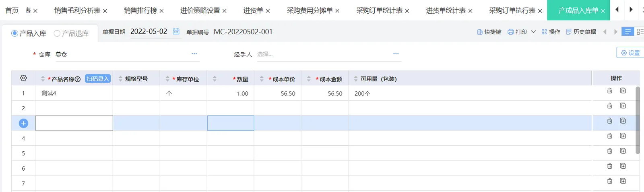Switch to the 进价策略设置 tab
The image size is (644, 192).
tap(200, 10)
